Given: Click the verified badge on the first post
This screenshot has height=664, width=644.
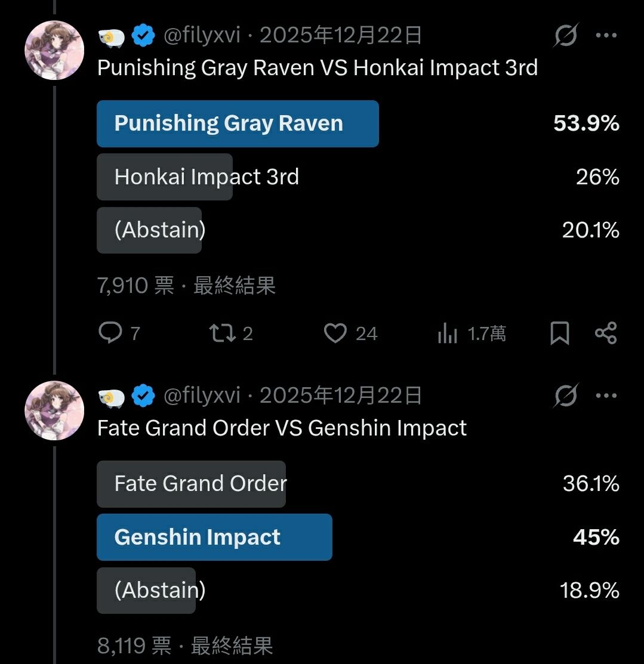Looking at the screenshot, I should 143,36.
